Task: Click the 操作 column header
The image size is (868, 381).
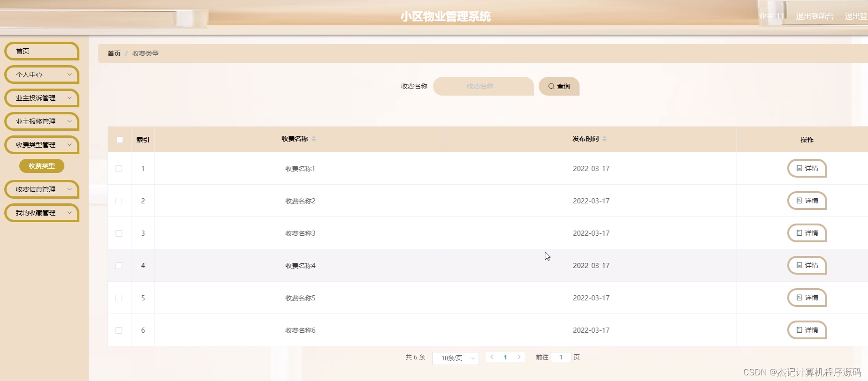Action: point(807,140)
